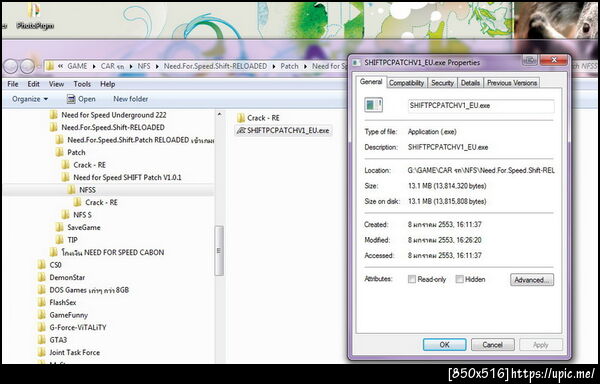The height and width of the screenshot is (384, 600).
Task: Click address bar overflow chevron before GAME
Action: 60,66
